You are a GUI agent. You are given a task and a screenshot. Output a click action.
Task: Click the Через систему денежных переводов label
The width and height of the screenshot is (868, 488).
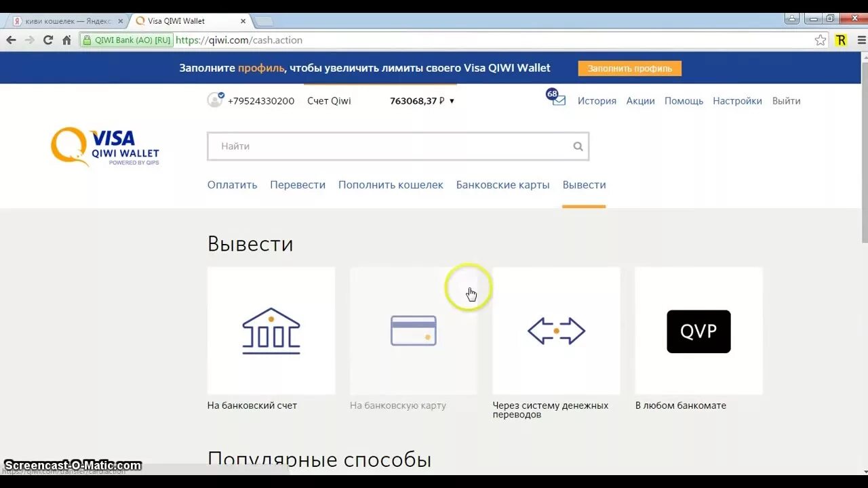pos(551,409)
